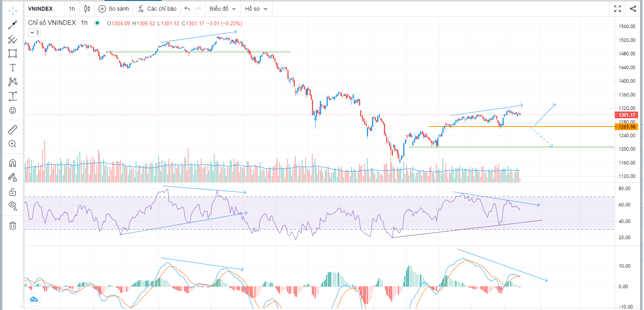Viewport: 644px width, 310px height.
Task: Click the orange 1265.98 price line label
Action: tap(627, 127)
